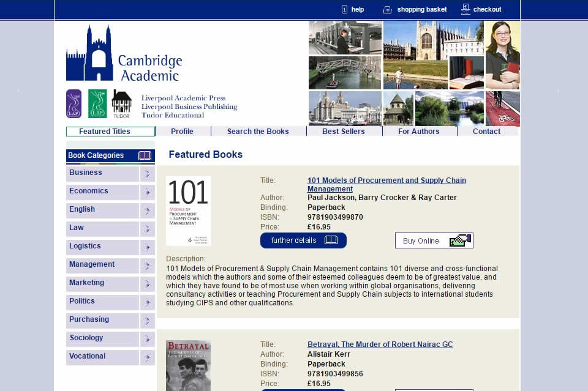
Task: Select the Politics category
Action: pyautogui.click(x=102, y=302)
